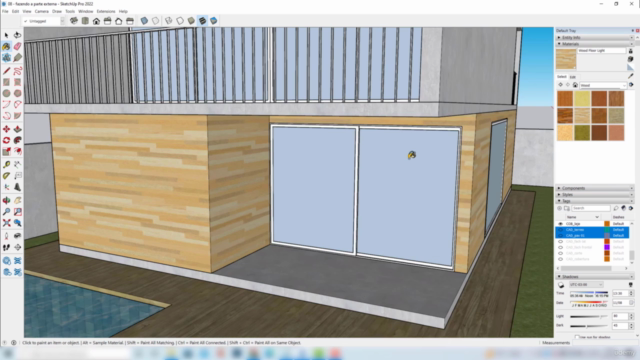This screenshot has height=360, width=640.
Task: Enable X-Ray face style
Action: click(x=144, y=21)
